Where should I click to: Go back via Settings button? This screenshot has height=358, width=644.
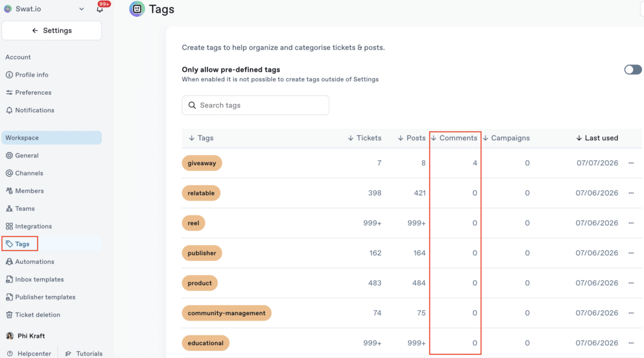pyautogui.click(x=52, y=30)
